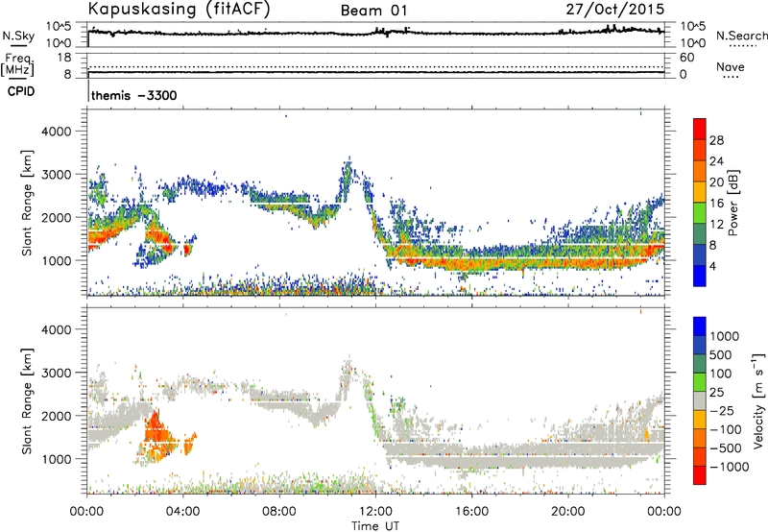Click the blue bottom of power colorbar
The height and width of the screenshot is (532, 768).
pos(700,277)
